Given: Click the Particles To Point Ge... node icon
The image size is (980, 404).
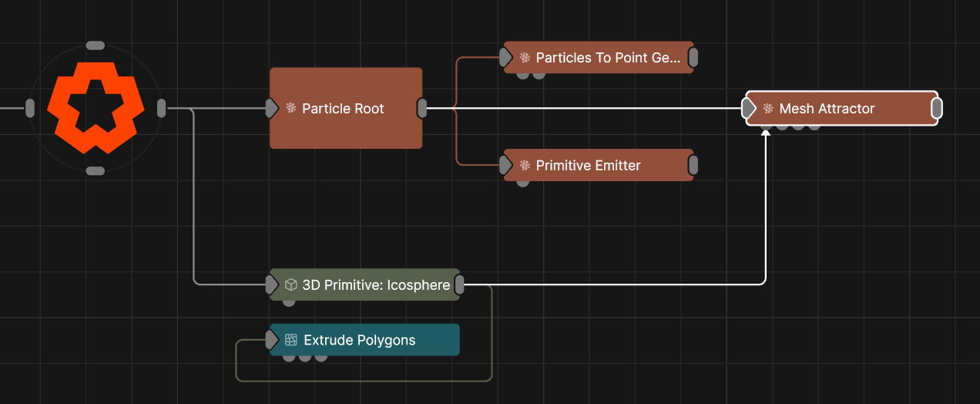Looking at the screenshot, I should (525, 58).
